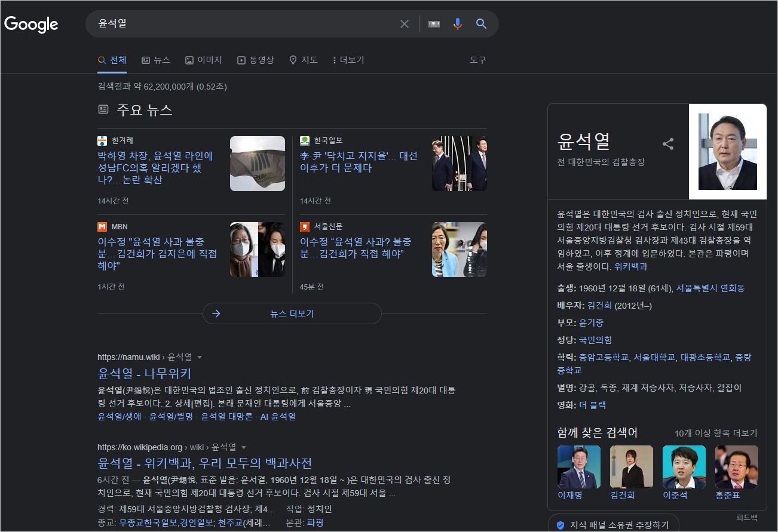Click the 서울신문 article thumbnail
The height and width of the screenshot is (532, 778).
460,250
